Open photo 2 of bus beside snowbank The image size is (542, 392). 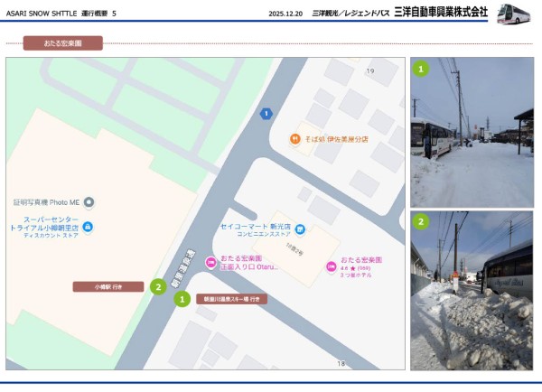[472, 291]
